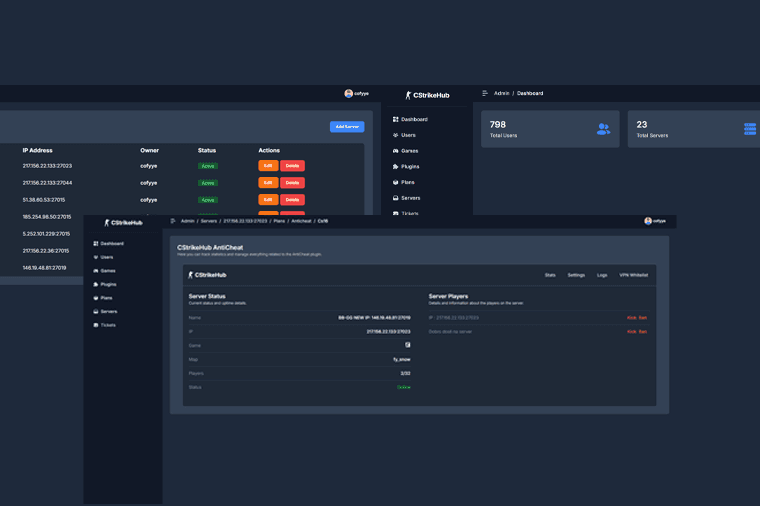Select IP address 217.156.22.36:27015 in servers table
The image size is (760, 506).
(x=46, y=251)
